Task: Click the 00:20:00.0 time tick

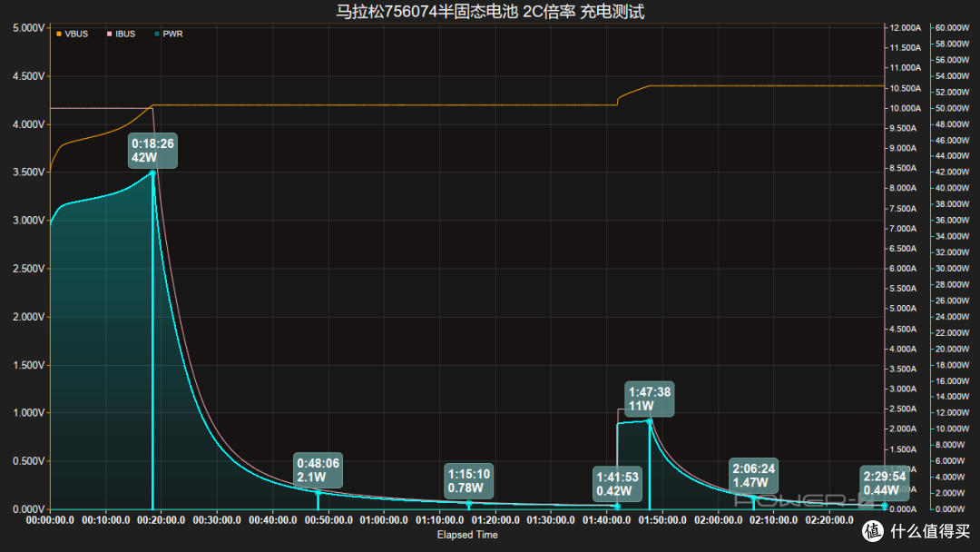Action: tap(162, 520)
